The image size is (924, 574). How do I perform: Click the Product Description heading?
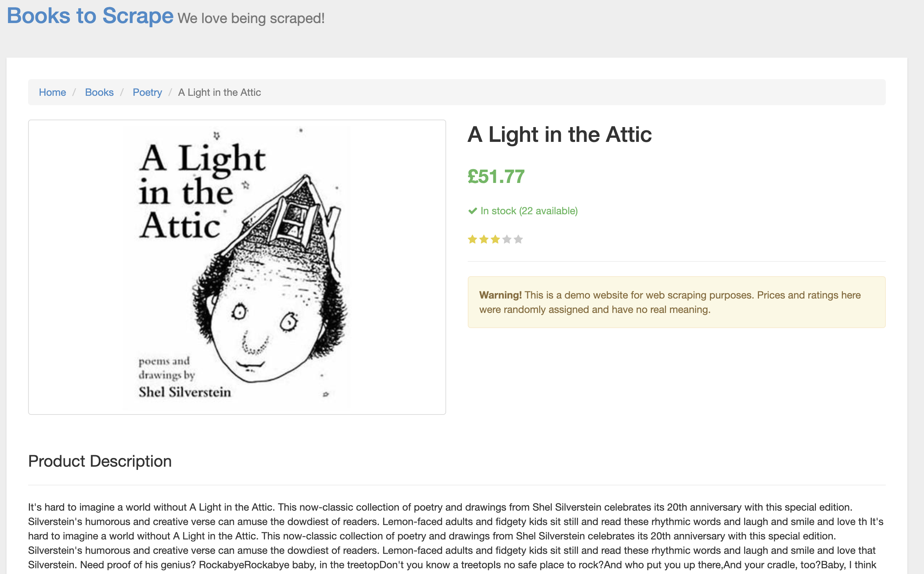click(100, 461)
